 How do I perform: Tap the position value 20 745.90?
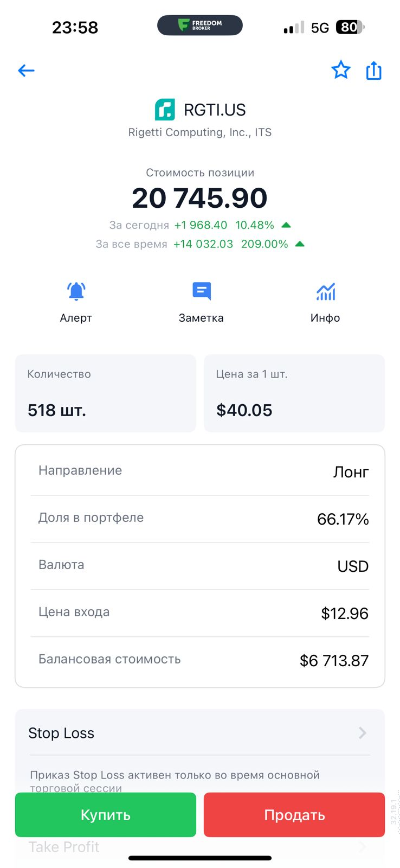pyautogui.click(x=199, y=198)
